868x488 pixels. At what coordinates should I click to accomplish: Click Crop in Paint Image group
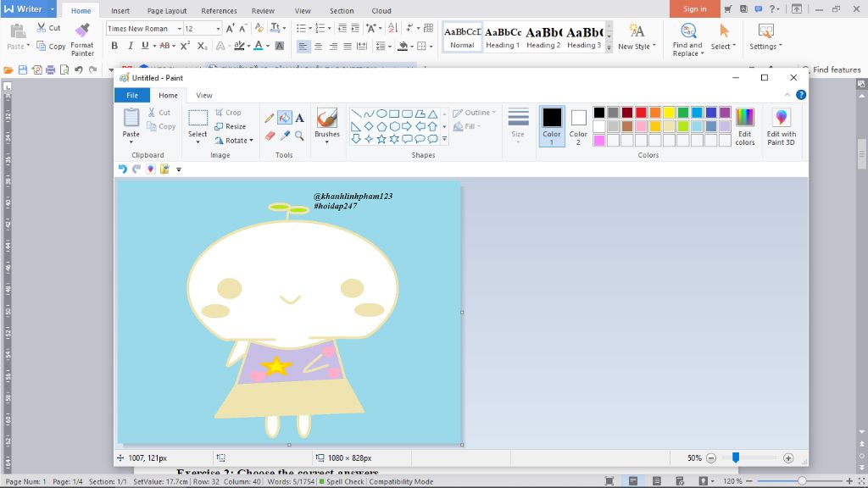click(228, 113)
